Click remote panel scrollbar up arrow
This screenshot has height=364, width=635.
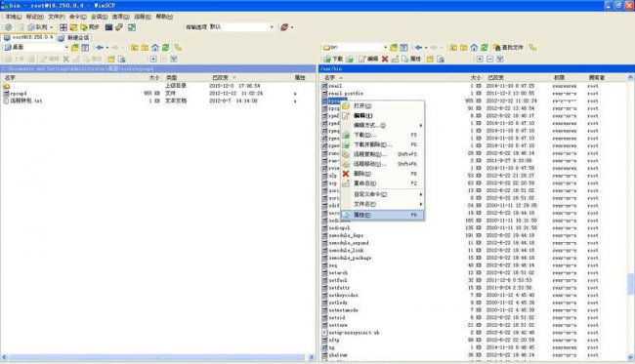pos(630,77)
